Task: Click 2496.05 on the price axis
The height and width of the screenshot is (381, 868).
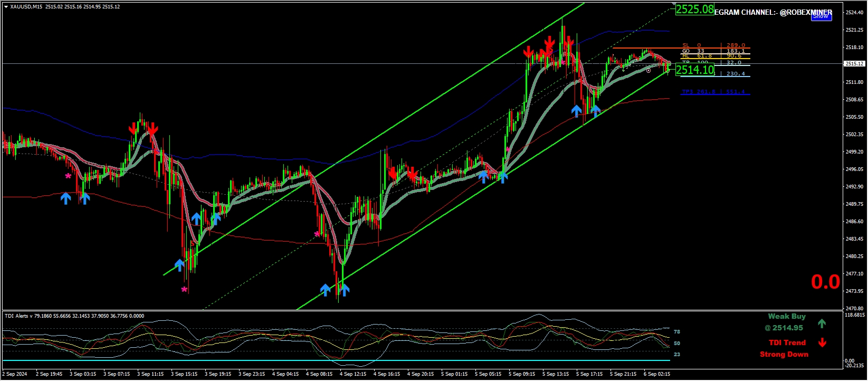Action: (x=854, y=169)
